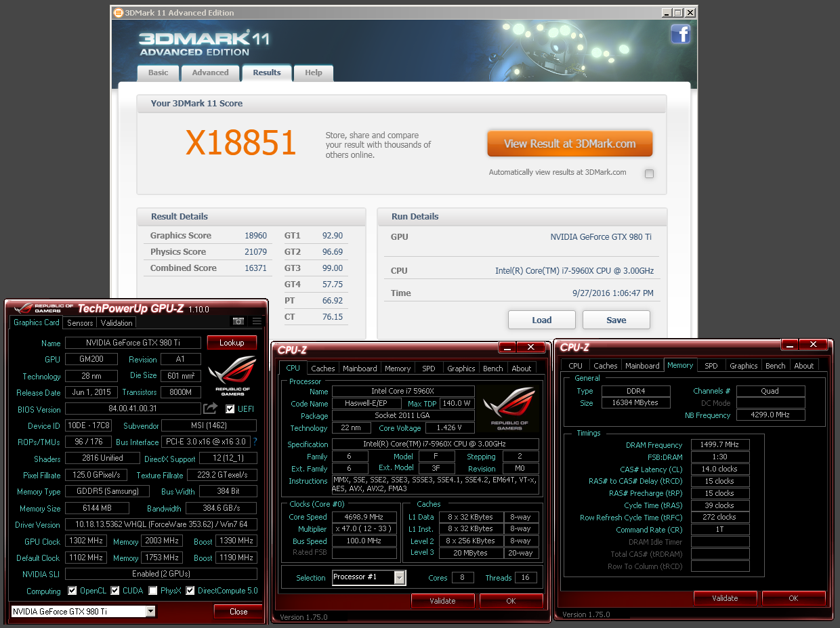Open Mainboard tab in CPU-Z CPU window
Image resolution: width=840 pixels, height=628 pixels.
(x=360, y=369)
